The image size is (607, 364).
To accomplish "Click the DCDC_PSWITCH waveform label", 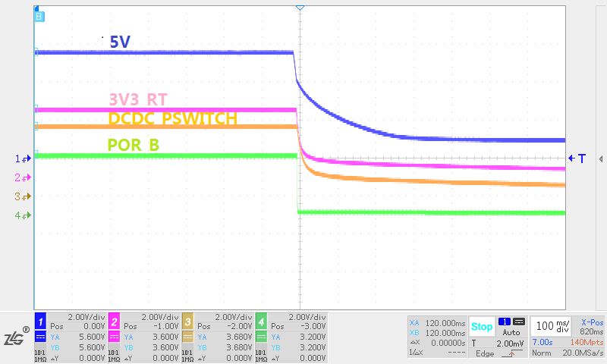I will (x=173, y=118).
